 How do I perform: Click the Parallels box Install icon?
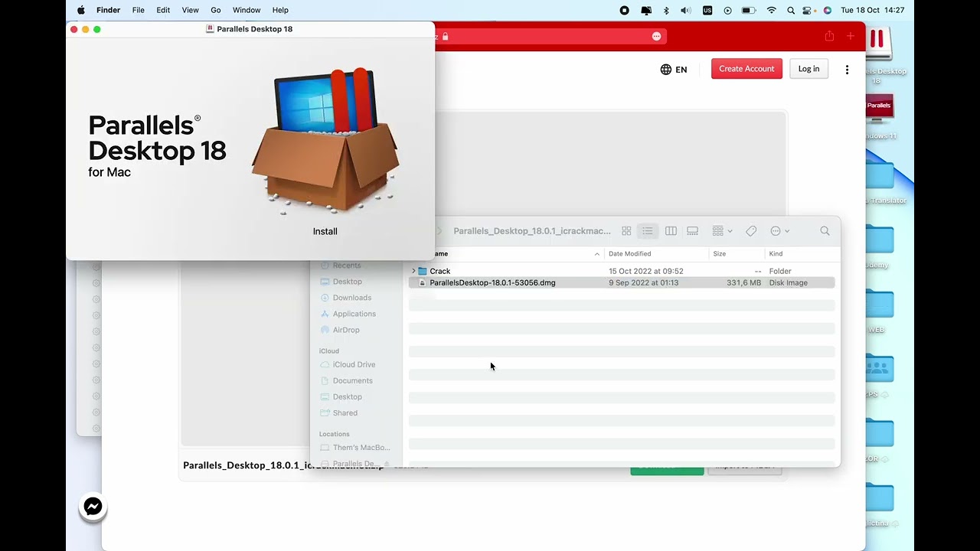(325, 142)
